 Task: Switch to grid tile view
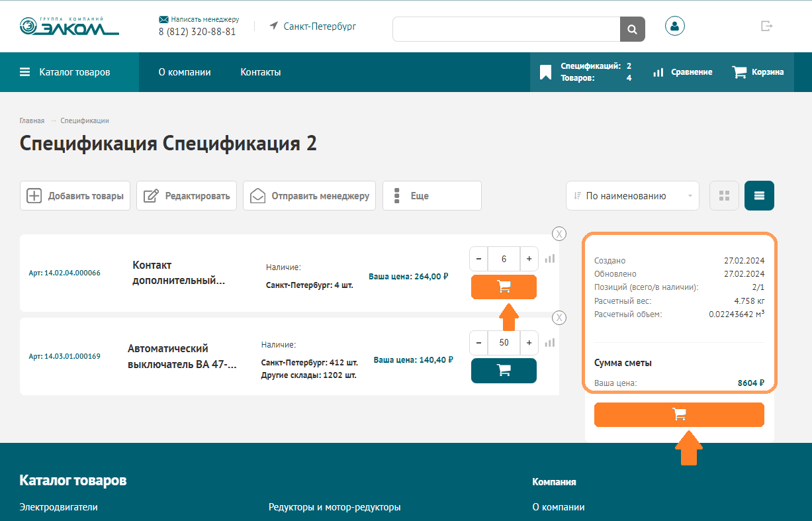724,196
